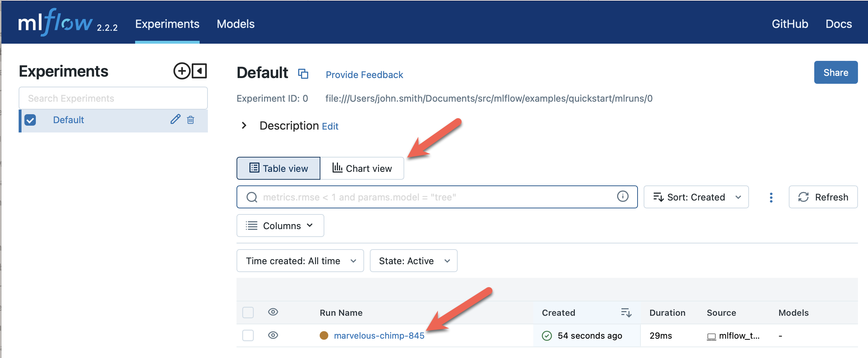
Task: Open search syntax help via info icon
Action: 623,197
